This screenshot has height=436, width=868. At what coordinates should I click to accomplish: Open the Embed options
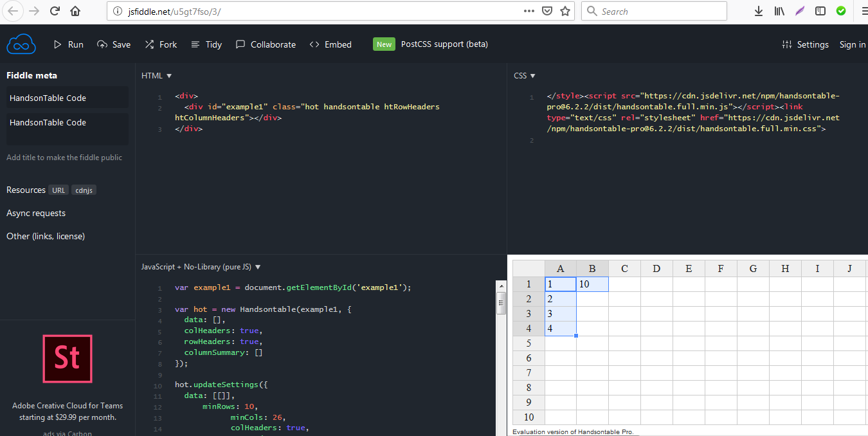coord(330,44)
